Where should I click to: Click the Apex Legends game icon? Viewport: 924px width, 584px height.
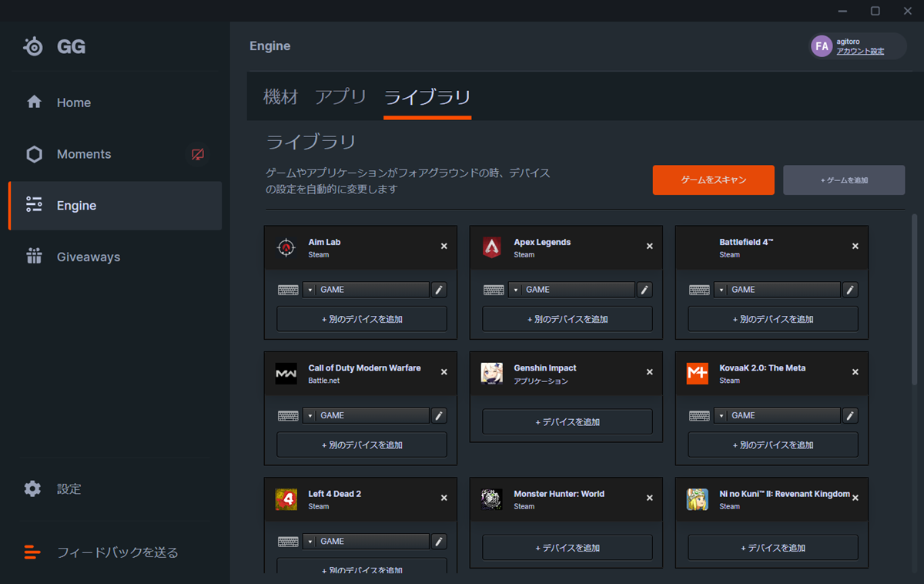[x=491, y=247]
